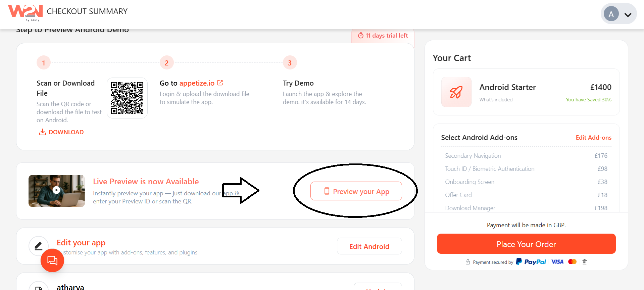Click the Preview your App button

(x=356, y=191)
